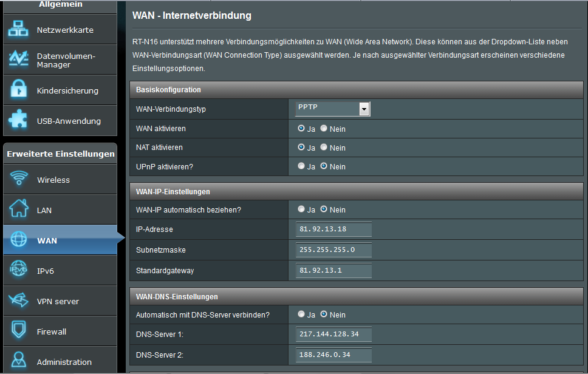Select Ja for WAN-IP automatisch beziehen

click(x=301, y=209)
